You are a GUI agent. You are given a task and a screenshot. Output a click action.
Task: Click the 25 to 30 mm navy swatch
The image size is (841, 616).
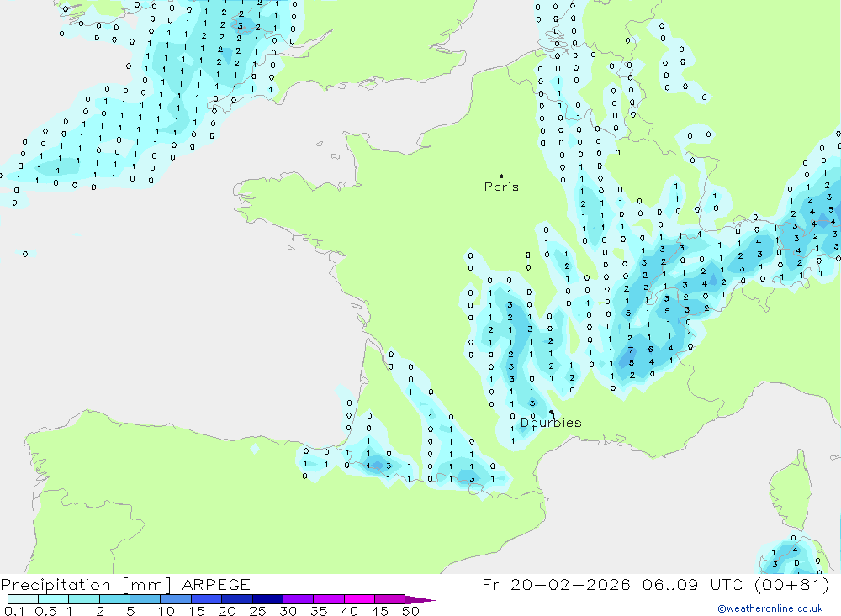(x=267, y=599)
